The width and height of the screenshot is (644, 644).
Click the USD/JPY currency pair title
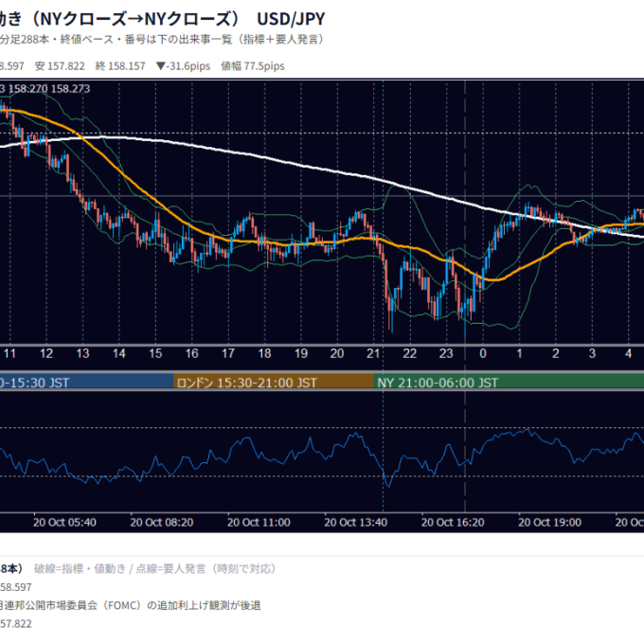(291, 19)
